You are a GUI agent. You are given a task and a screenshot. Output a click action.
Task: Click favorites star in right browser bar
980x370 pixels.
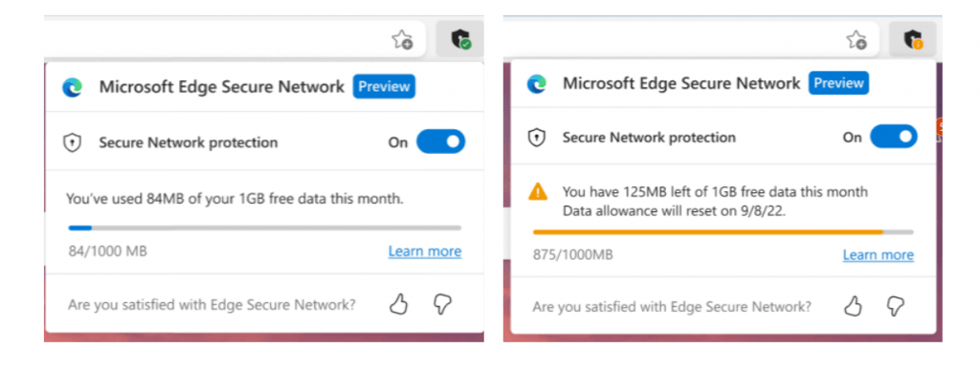point(857,40)
